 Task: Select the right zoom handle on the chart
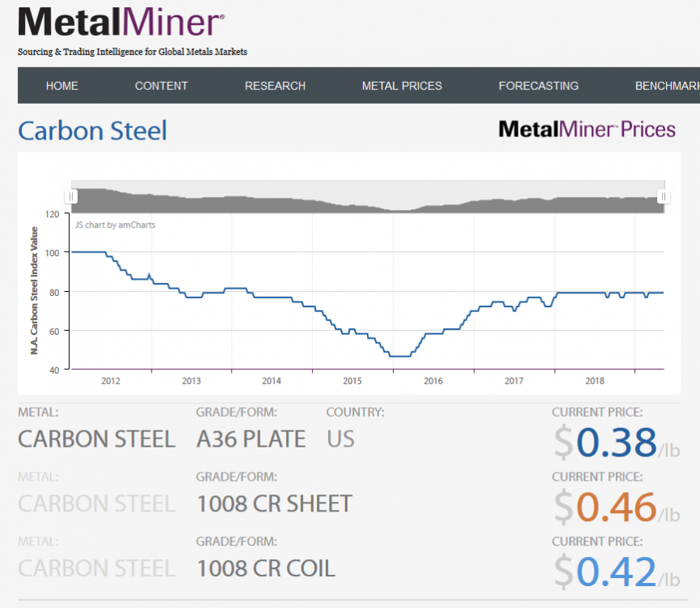[663, 196]
